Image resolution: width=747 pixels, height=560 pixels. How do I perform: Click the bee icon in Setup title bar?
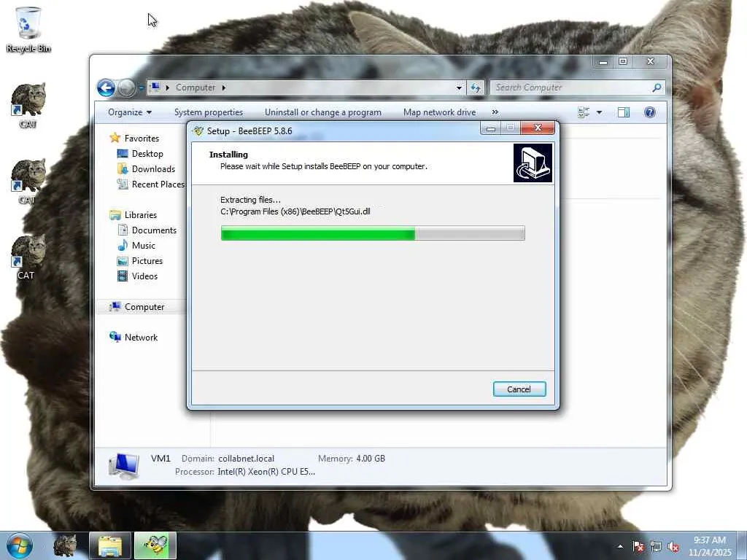198,131
